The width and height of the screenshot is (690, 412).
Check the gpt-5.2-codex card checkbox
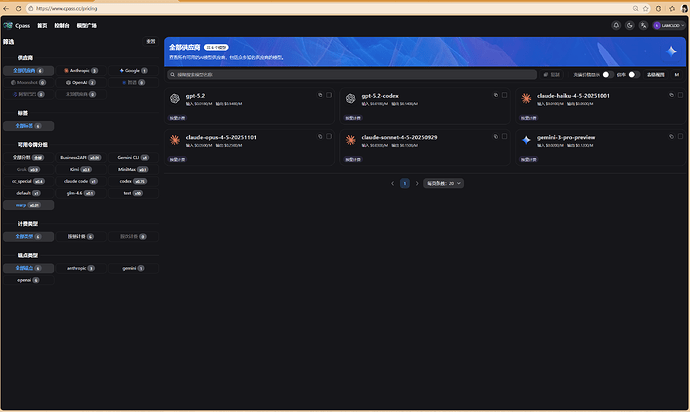(x=504, y=95)
